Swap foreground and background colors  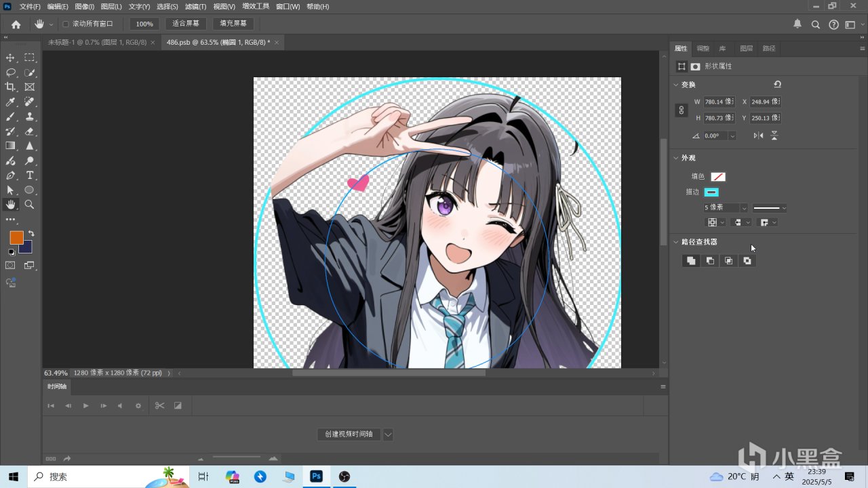(31, 234)
